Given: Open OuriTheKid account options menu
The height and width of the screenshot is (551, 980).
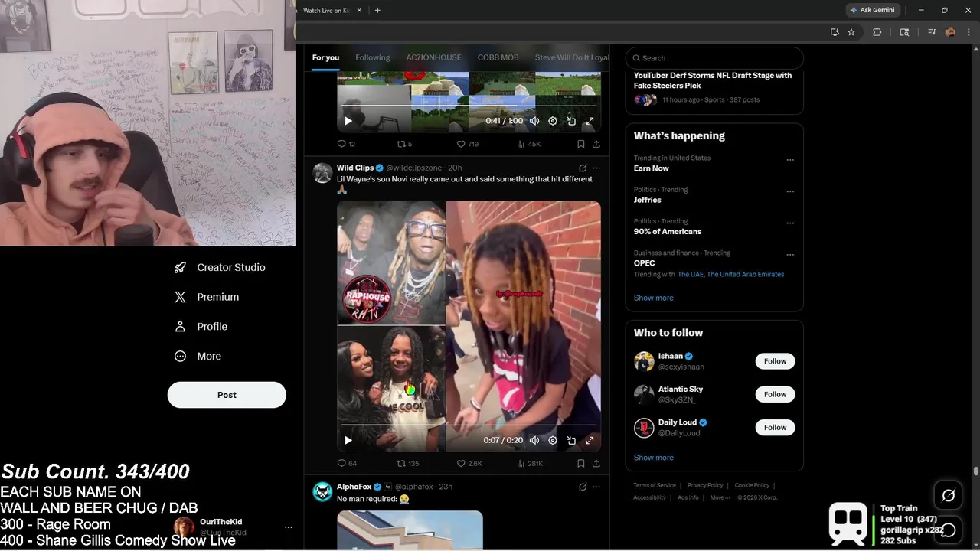Looking at the screenshot, I should pos(289,527).
